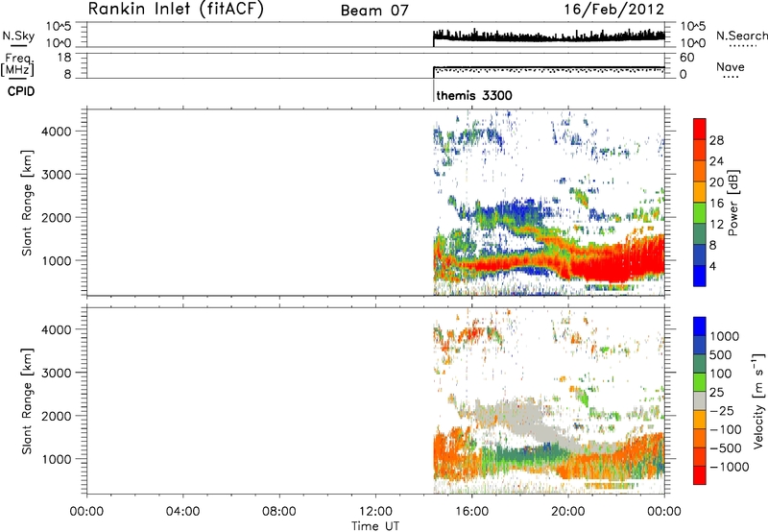The image size is (768, 532).
Task: Click the 'themis 3300' CPID text
Action: point(473,95)
